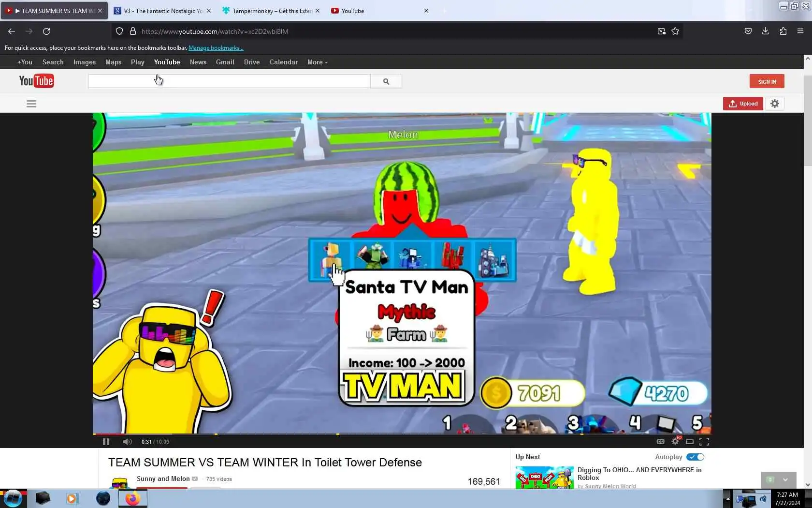Click the site padlock security icon
The width and height of the screenshot is (812, 508).
(132, 31)
